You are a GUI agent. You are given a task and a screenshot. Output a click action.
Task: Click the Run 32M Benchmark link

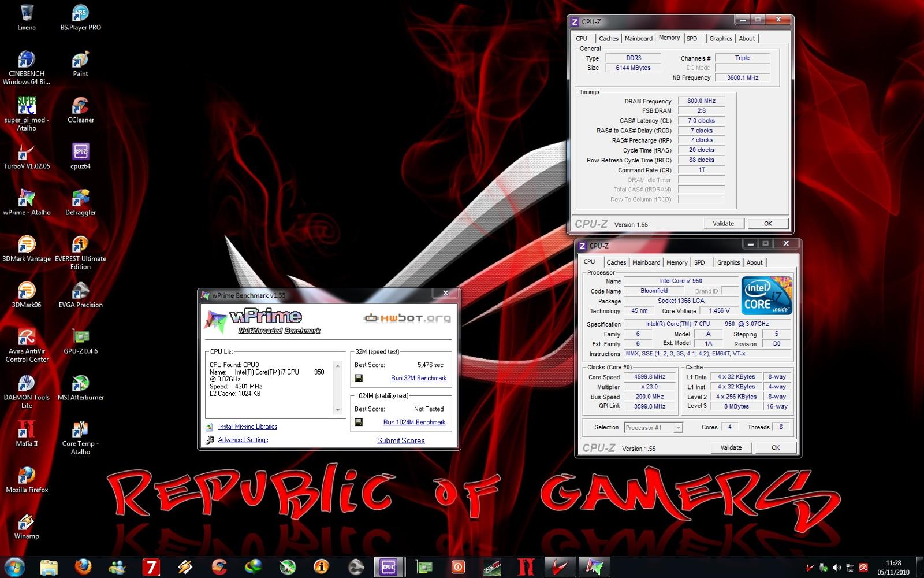pyautogui.click(x=419, y=378)
